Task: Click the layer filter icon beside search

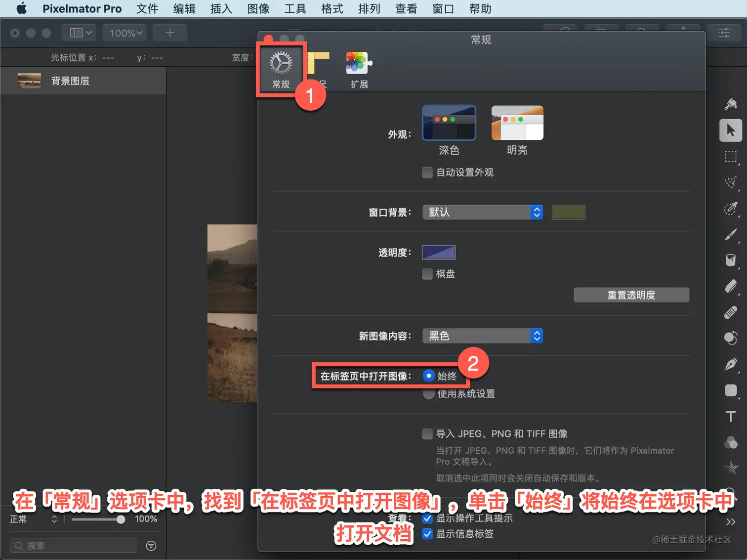Action: pos(151,546)
